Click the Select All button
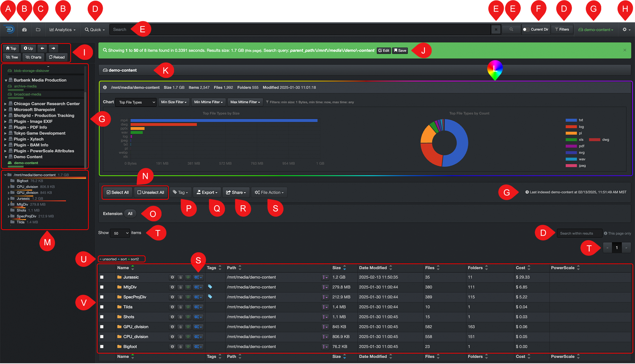635x364 pixels. point(118,192)
